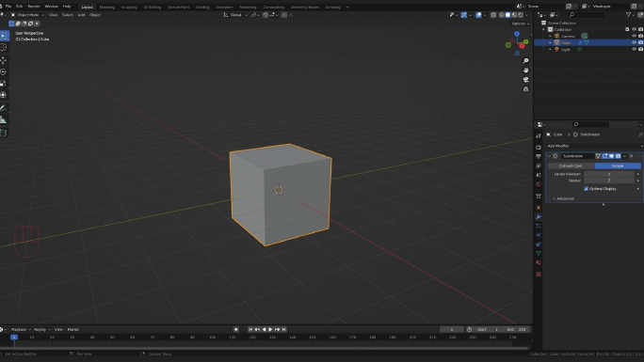644x362 pixels.
Task: Open the Modifier properties wrench tab
Action: pos(539,216)
